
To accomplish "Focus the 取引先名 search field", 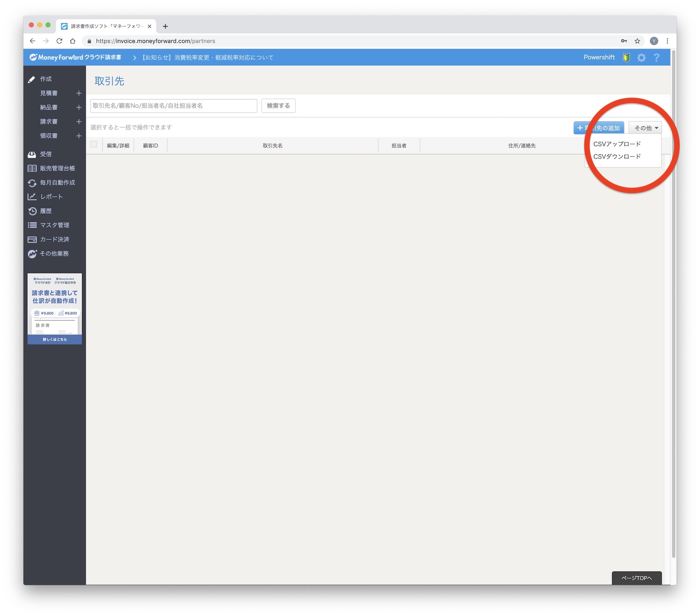I will tap(174, 106).
